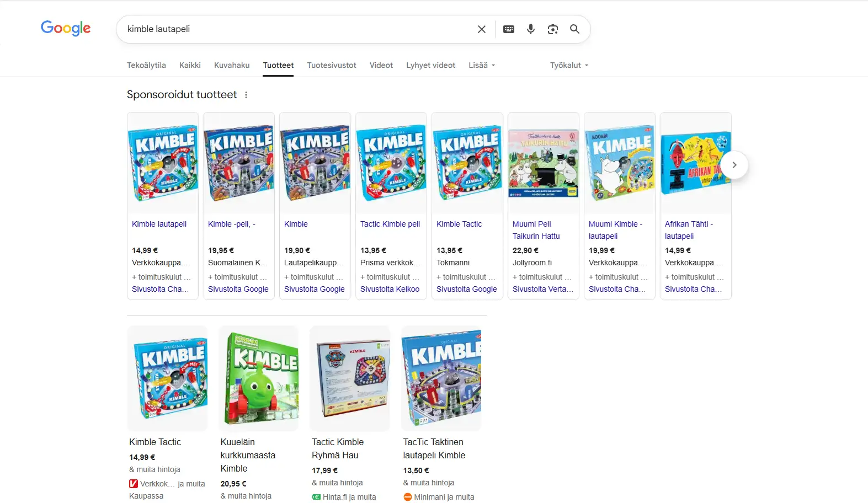Click the Google logo
This screenshot has height=503, width=868.
click(x=66, y=28)
